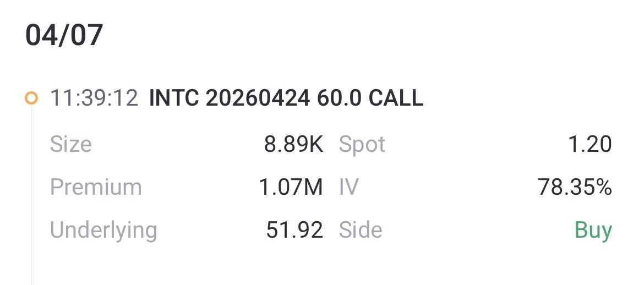Image resolution: width=644 pixels, height=285 pixels.
Task: Select the 1.07M premium value
Action: 291,187
